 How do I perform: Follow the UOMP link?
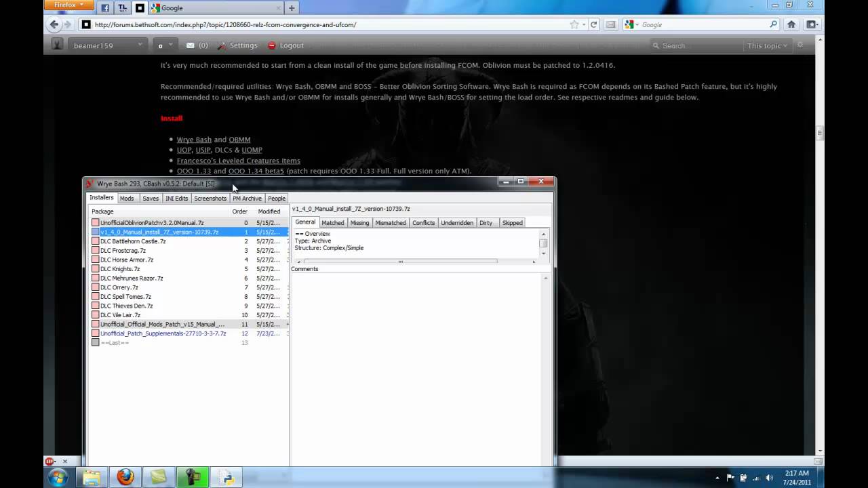pyautogui.click(x=252, y=150)
